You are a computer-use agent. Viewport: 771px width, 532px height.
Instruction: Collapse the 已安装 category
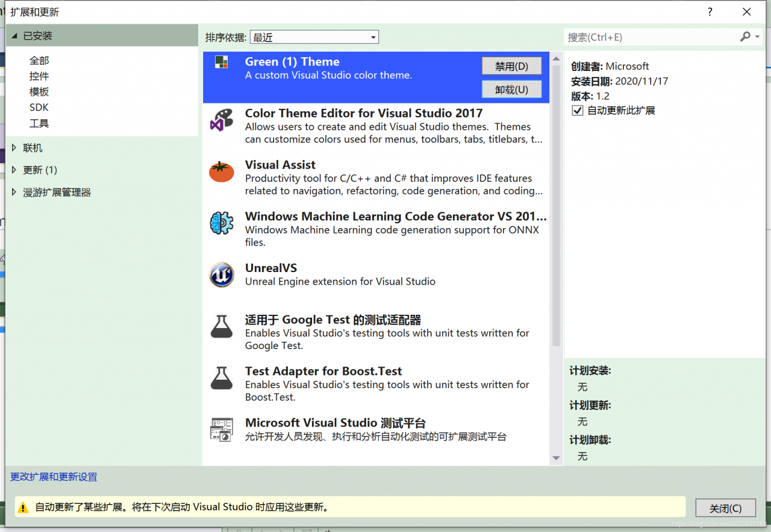pyautogui.click(x=14, y=36)
